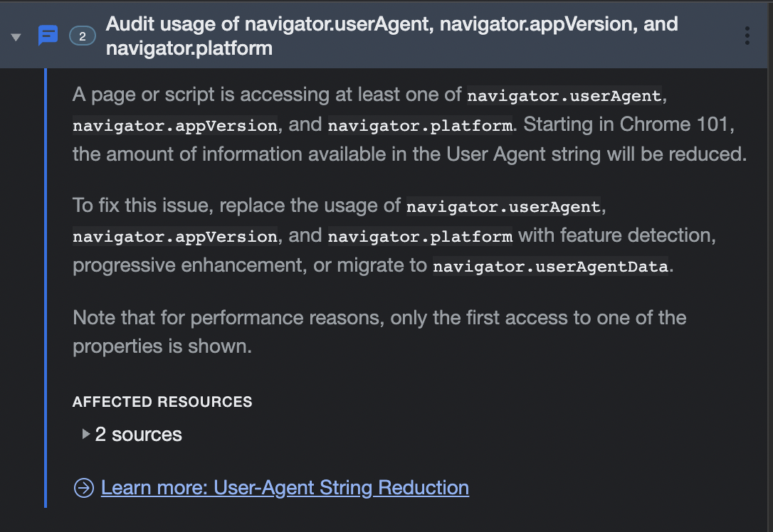Collapse the issue with the header triangle

click(x=16, y=37)
